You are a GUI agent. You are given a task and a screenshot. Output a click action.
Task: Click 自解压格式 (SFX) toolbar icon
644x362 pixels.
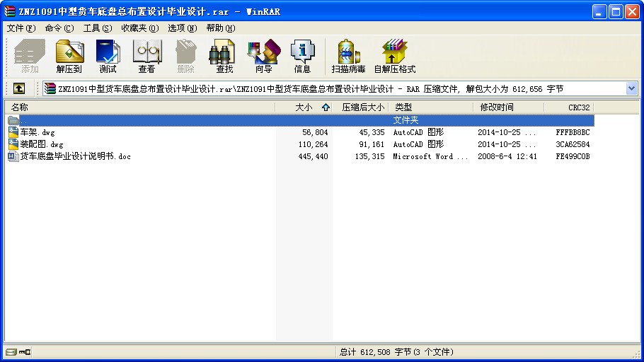pyautogui.click(x=394, y=57)
